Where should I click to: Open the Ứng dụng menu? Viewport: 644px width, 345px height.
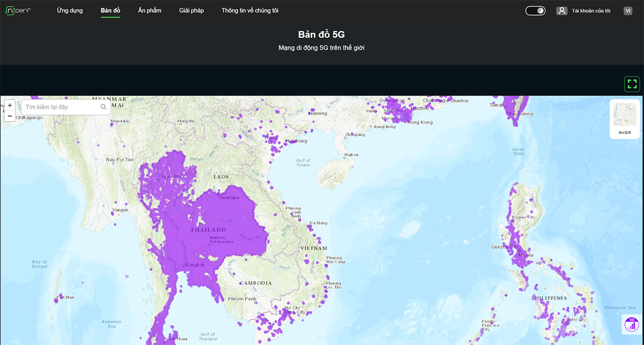tap(70, 11)
